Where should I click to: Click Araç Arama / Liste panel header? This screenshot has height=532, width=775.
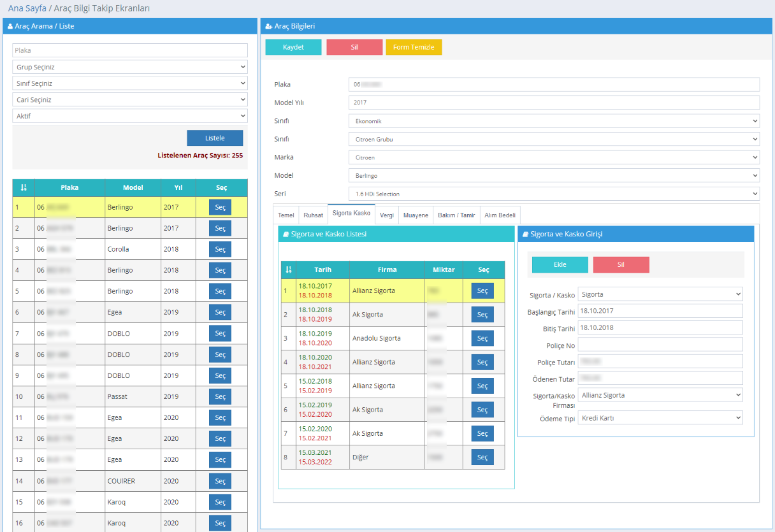[x=130, y=26]
